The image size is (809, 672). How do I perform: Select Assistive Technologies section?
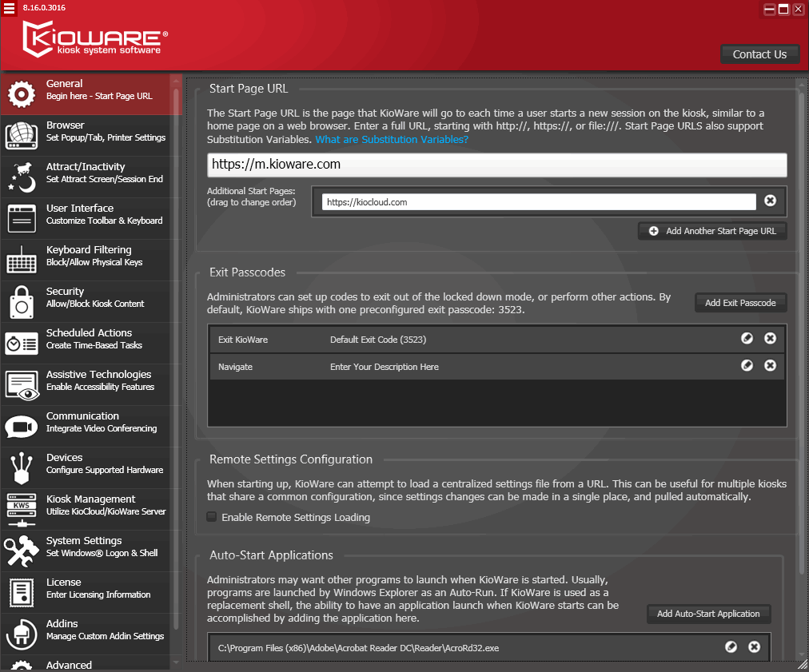86,384
